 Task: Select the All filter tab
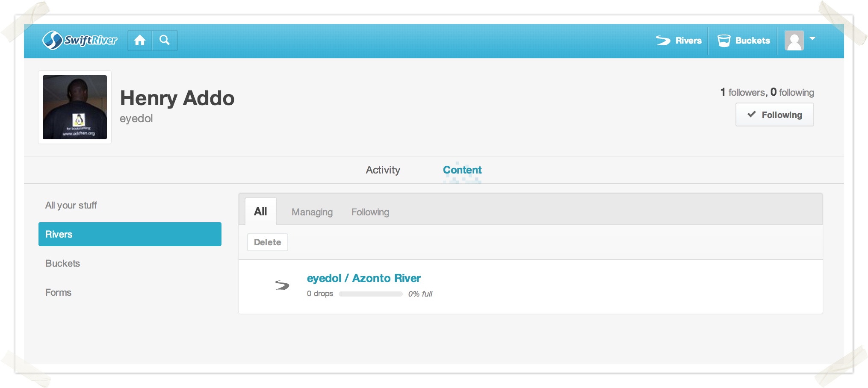click(260, 212)
